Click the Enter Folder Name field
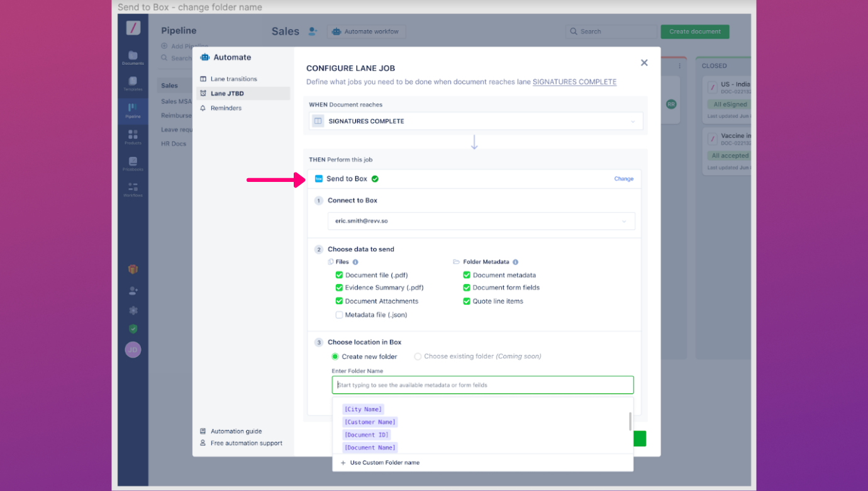The height and width of the screenshot is (491, 868). (x=482, y=385)
